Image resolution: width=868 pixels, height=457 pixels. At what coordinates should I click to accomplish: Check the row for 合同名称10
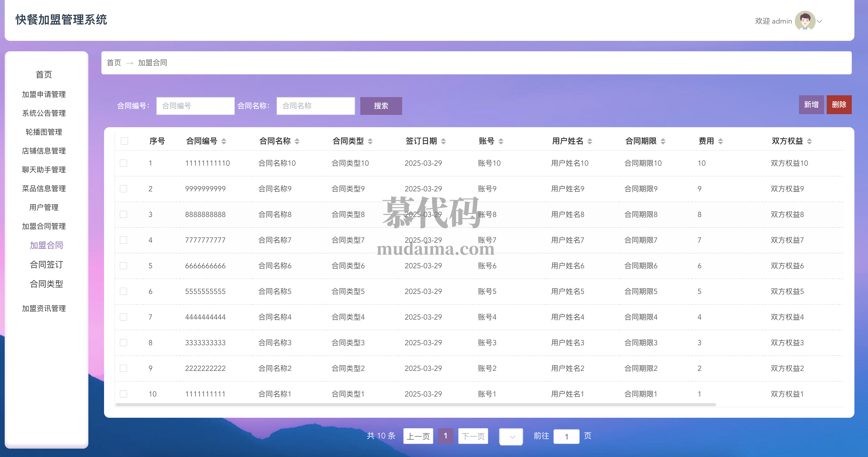point(123,163)
